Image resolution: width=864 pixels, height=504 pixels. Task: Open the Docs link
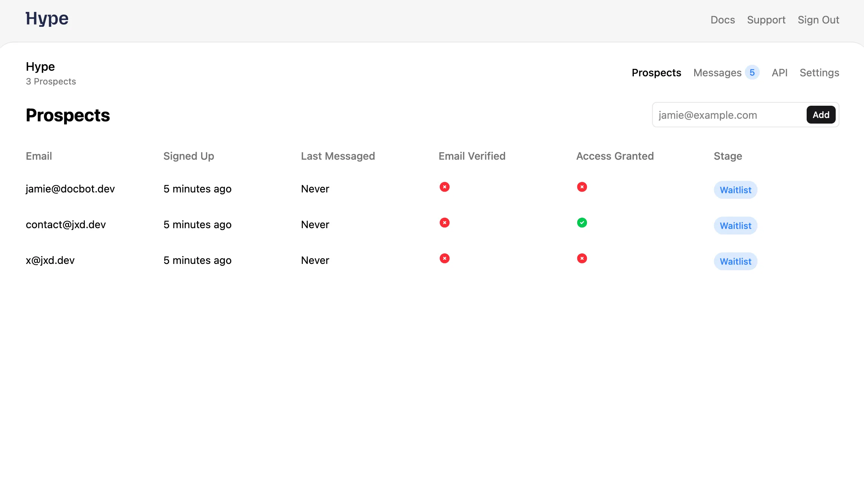(722, 20)
